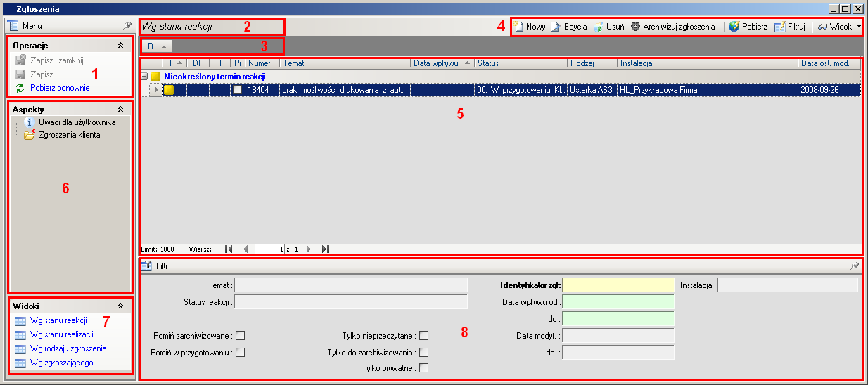Screen dimensions: 868x385
Task: Select Uwagi dla użytkownika tree item
Action: click(77, 122)
